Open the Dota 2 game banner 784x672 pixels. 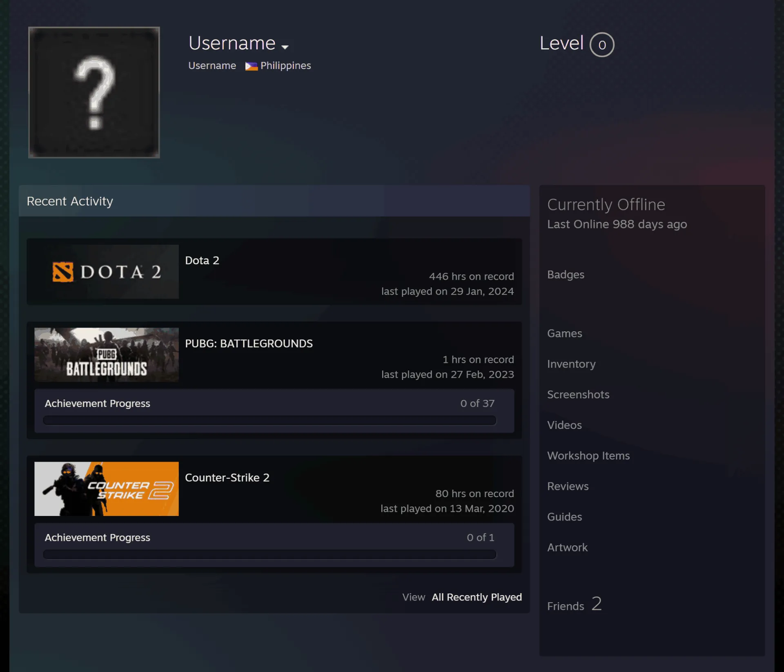[107, 272]
